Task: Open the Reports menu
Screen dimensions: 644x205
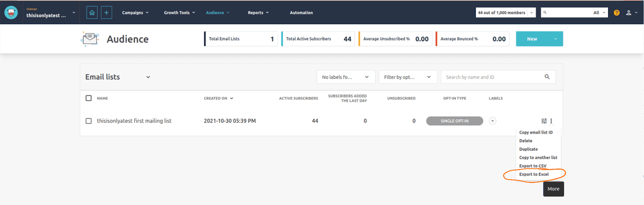Action: [258, 12]
